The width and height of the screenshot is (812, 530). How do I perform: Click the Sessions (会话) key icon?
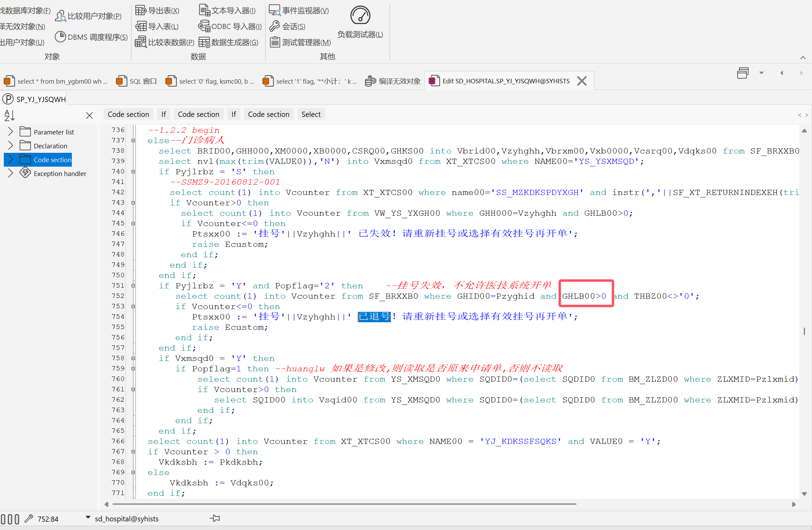[x=275, y=26]
